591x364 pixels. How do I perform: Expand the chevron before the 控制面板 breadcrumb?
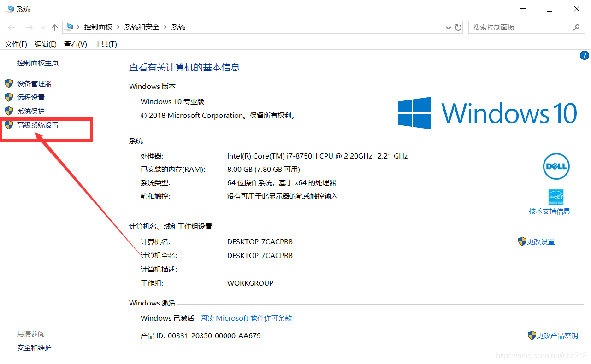click(x=79, y=27)
